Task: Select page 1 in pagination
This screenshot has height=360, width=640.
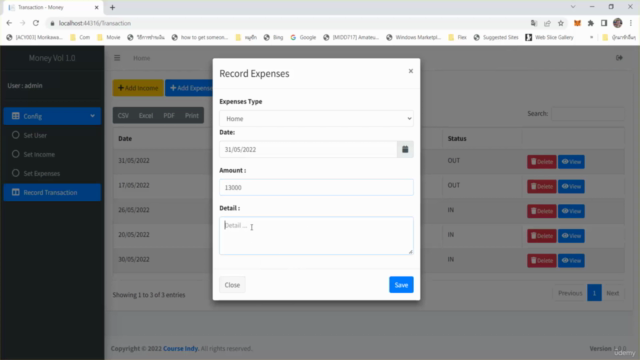Action: point(594,293)
